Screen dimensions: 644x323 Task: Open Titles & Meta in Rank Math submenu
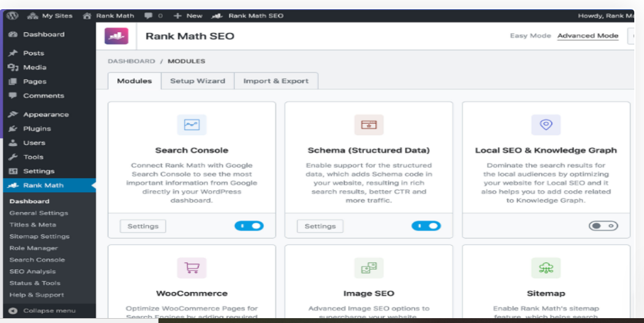33,224
